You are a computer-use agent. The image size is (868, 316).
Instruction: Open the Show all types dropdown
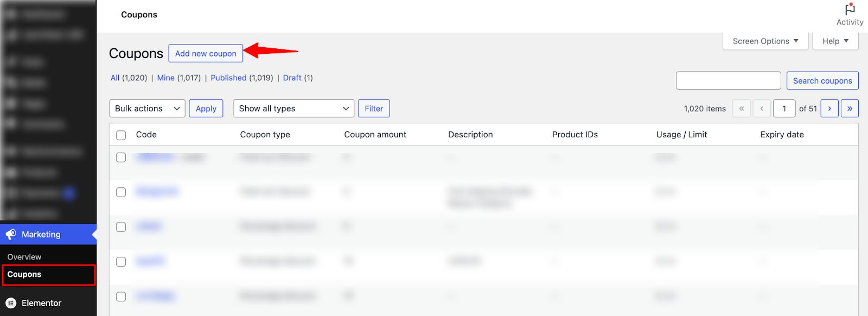click(x=293, y=109)
